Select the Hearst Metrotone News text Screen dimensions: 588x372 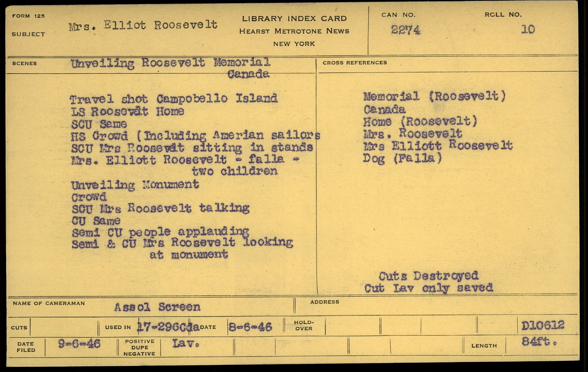294,31
